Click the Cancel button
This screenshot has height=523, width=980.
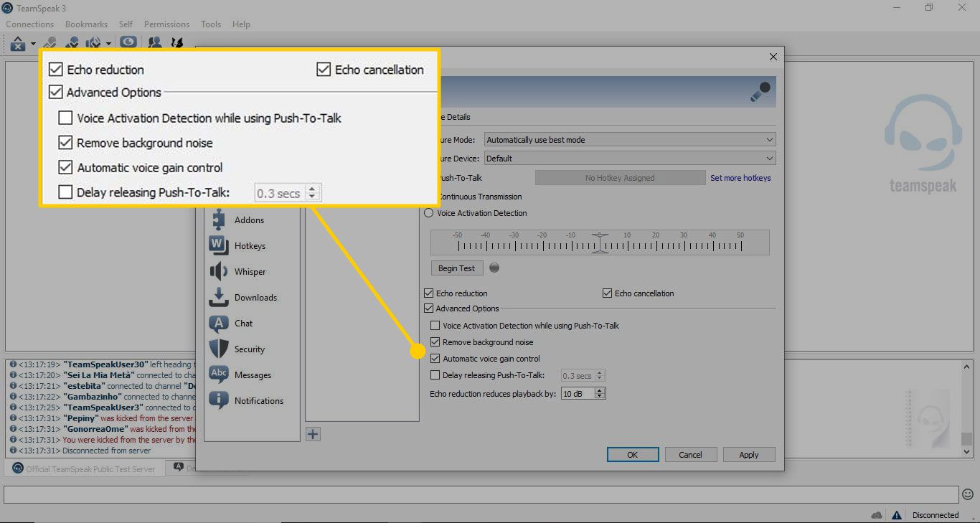coord(690,455)
